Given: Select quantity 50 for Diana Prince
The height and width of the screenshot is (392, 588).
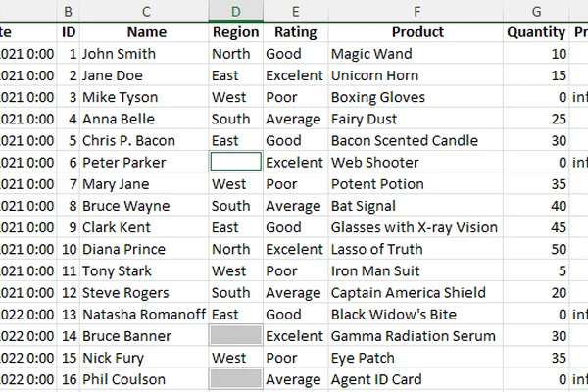Looking at the screenshot, I should click(536, 249).
